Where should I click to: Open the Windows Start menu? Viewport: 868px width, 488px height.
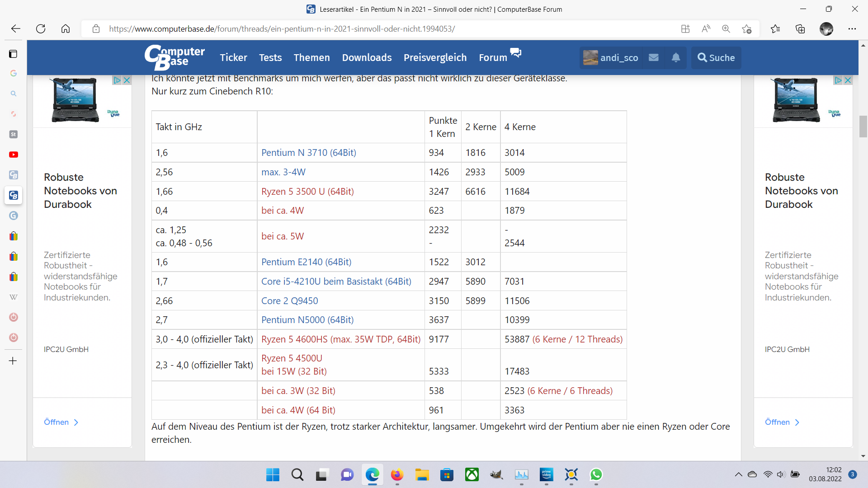273,474
